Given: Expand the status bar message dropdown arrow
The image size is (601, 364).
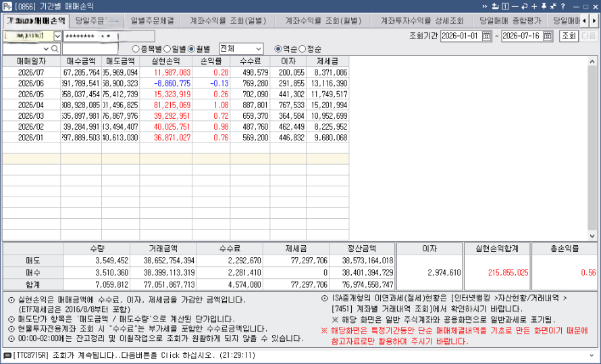Looking at the screenshot, I should pyautogui.click(x=593, y=356).
